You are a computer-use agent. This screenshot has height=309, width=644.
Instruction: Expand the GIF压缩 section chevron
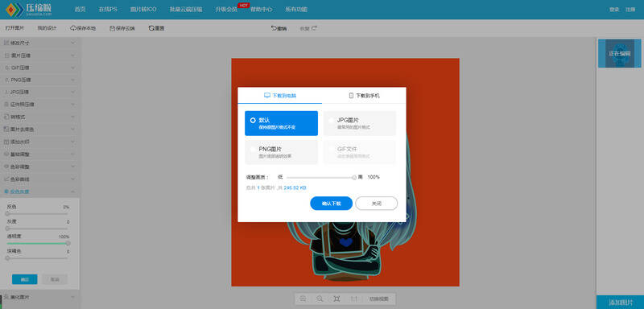point(72,68)
